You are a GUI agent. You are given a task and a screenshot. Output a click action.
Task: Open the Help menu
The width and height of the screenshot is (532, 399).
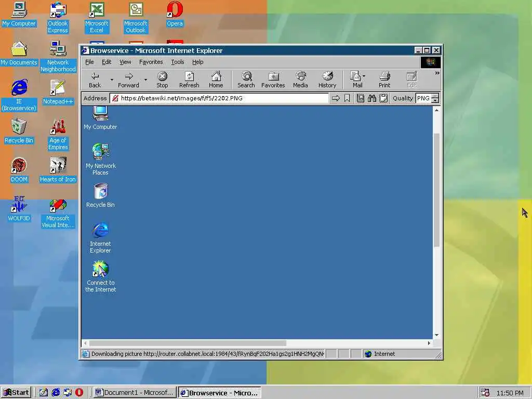198,62
